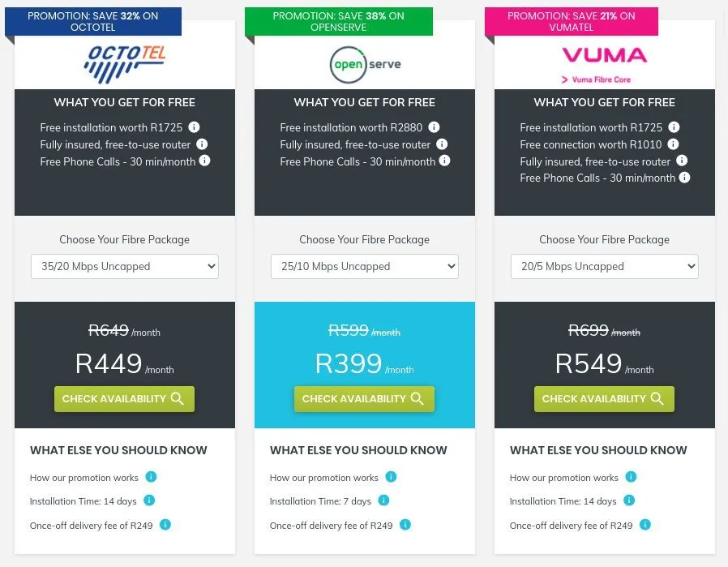Open info about Vuma once-off delivery fee
The width and height of the screenshot is (728, 567).
point(644,525)
